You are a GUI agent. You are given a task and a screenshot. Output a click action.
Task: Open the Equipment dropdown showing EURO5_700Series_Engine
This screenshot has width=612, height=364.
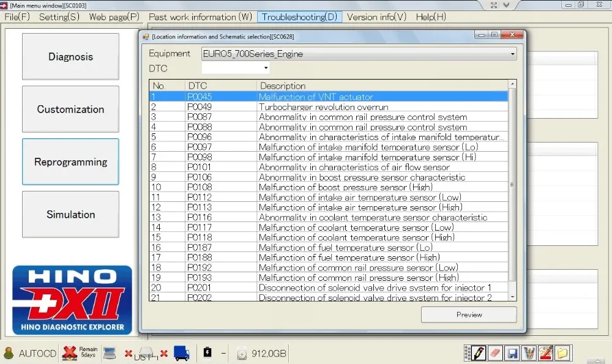(512, 54)
